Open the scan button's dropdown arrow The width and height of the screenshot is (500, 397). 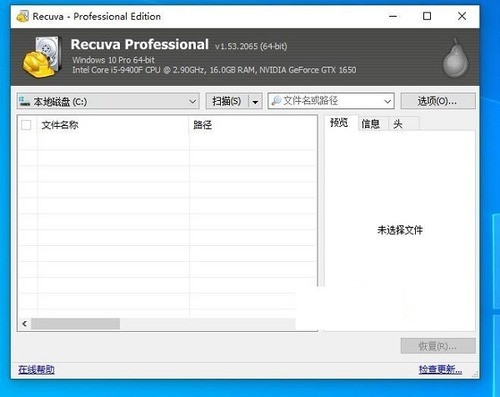pyautogui.click(x=255, y=101)
